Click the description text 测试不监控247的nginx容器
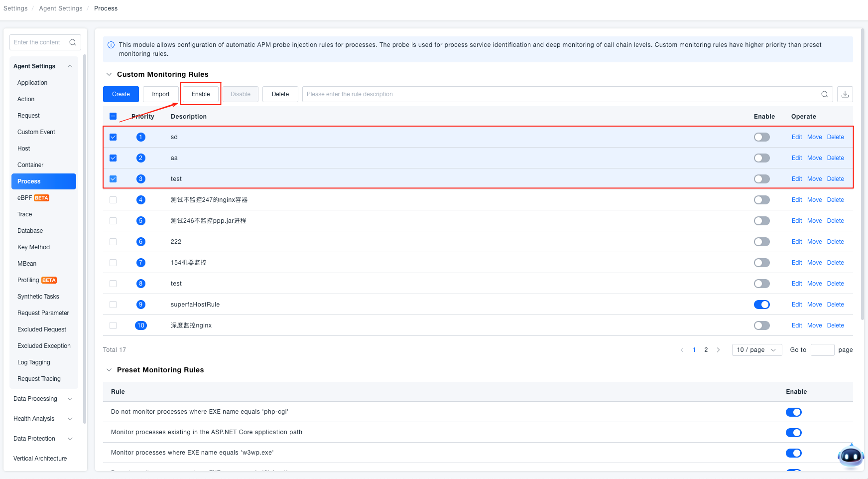This screenshot has width=868, height=479. 209,200
